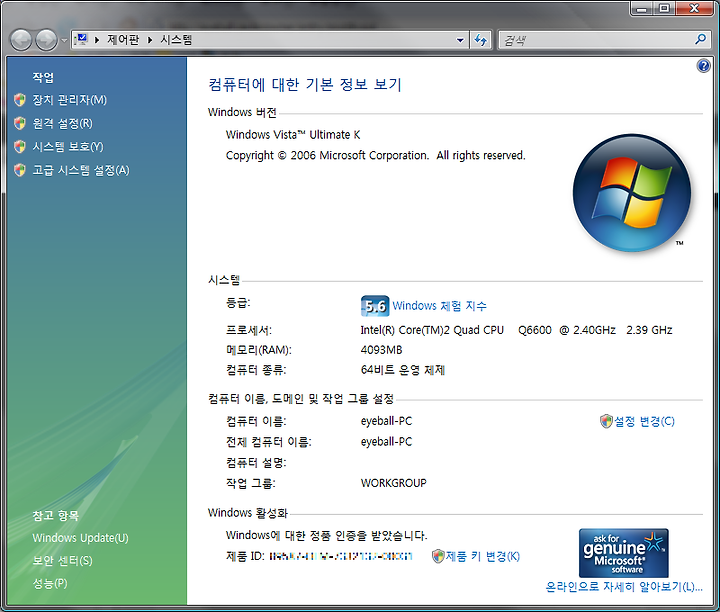The height and width of the screenshot is (612, 720).
Task: Click into the 검색 search field
Action: (x=597, y=40)
